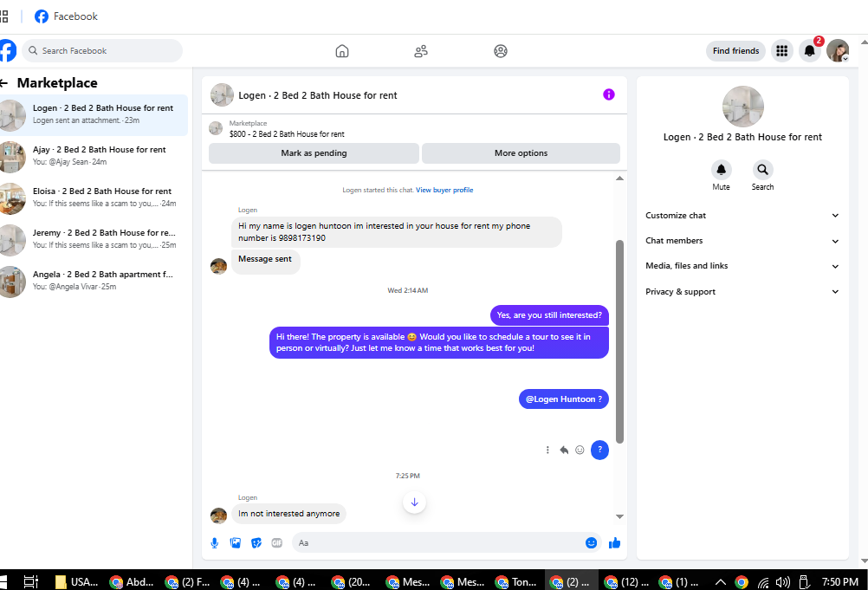
Task: Open the Chrome icon in system tray
Action: pyautogui.click(x=742, y=581)
